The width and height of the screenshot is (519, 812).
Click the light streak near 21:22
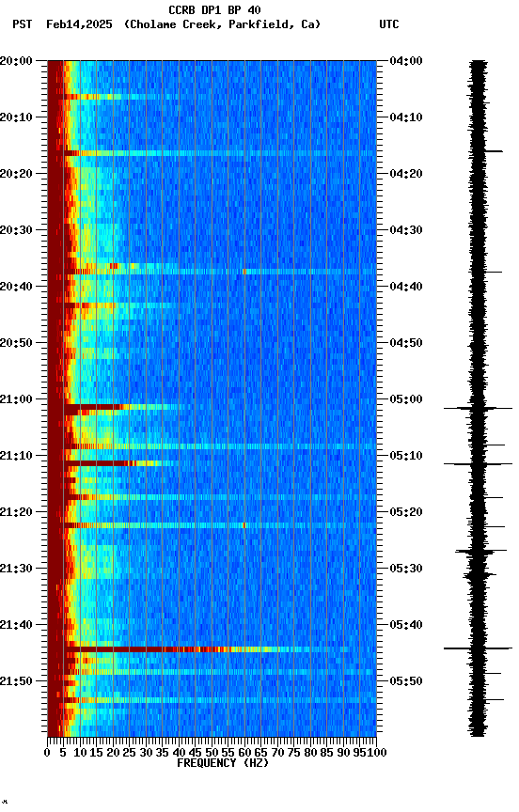pyautogui.click(x=220, y=525)
